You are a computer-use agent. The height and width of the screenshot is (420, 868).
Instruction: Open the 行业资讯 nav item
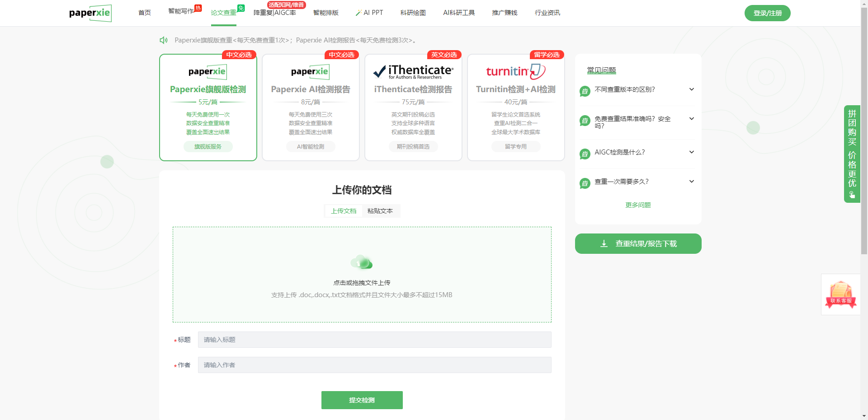pos(547,13)
